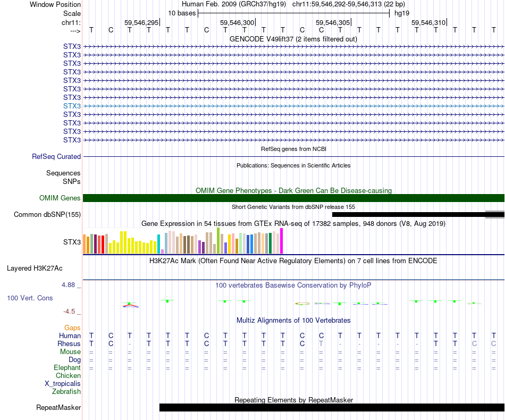Open Multiz Alignments of 100 Vertebrates title

[293, 321]
